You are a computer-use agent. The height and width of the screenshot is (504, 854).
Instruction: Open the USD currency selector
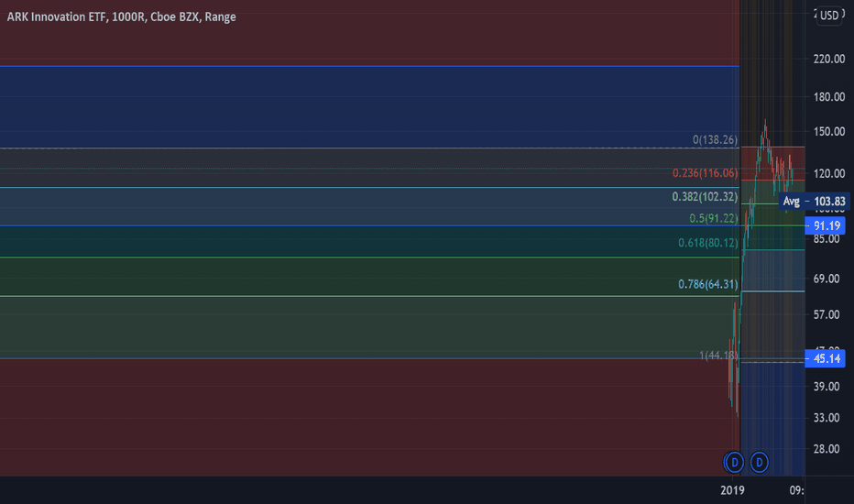tap(829, 16)
